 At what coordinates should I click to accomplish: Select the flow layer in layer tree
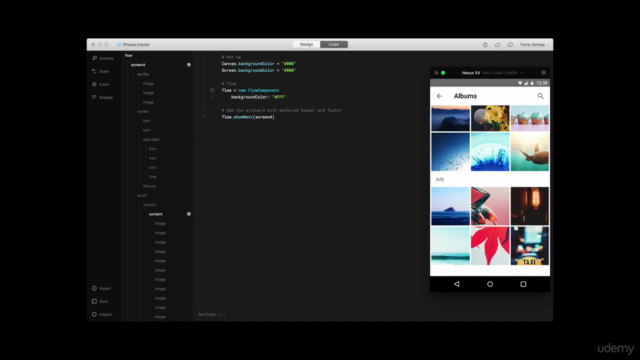tap(129, 56)
